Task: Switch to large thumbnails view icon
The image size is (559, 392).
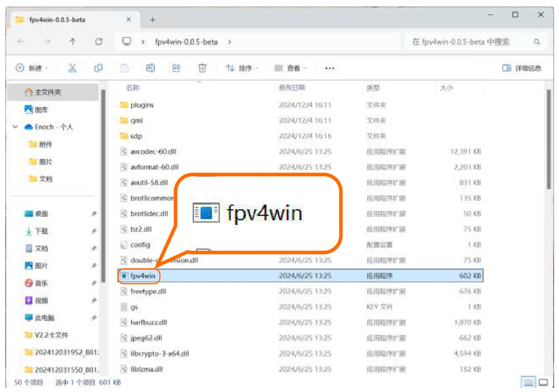Action: 543,382
